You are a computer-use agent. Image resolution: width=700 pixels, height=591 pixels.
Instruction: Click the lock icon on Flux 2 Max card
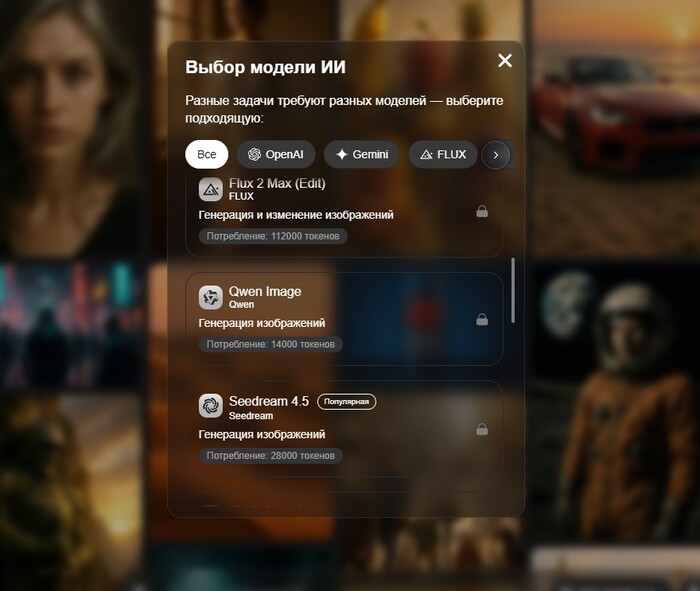coord(482,212)
